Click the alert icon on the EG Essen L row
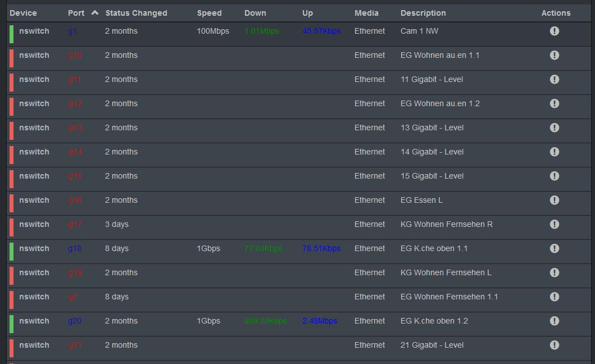595x364 pixels. coord(554,200)
